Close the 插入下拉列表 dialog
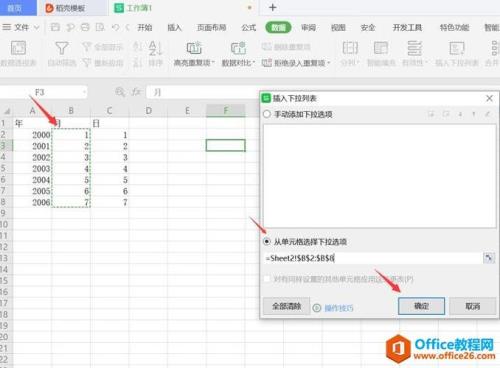 coord(489,98)
